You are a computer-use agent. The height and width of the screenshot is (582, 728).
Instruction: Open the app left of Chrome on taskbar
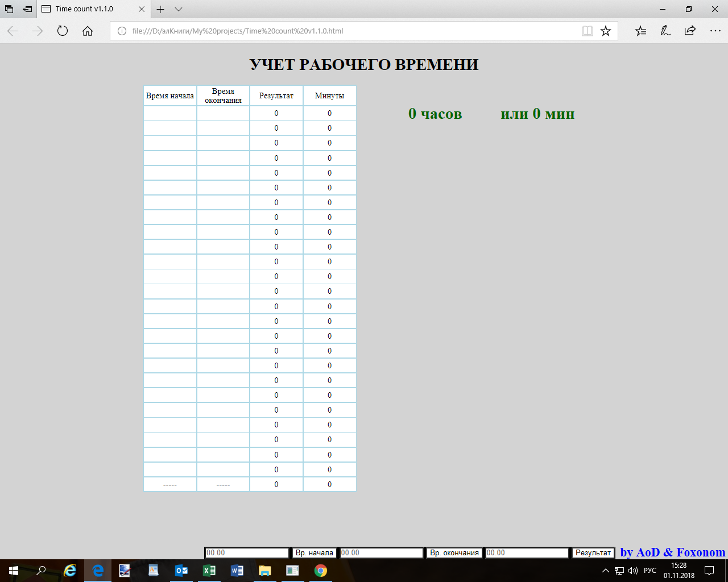point(292,571)
